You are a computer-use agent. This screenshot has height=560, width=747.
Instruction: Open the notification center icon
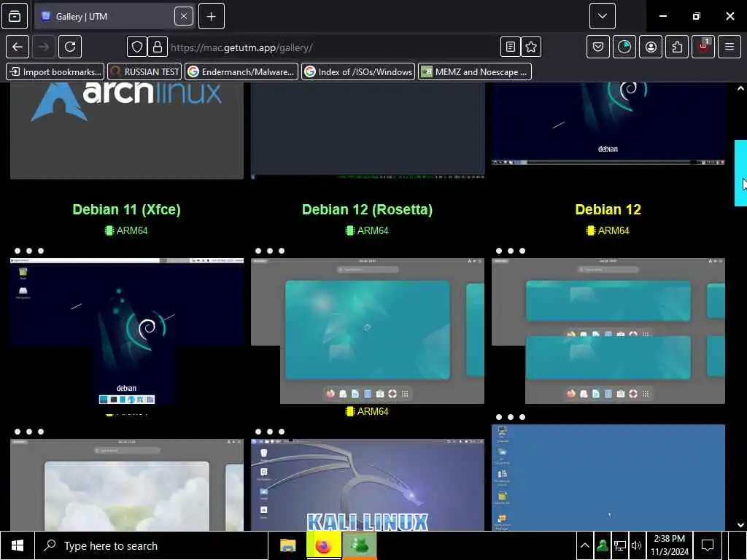708,545
